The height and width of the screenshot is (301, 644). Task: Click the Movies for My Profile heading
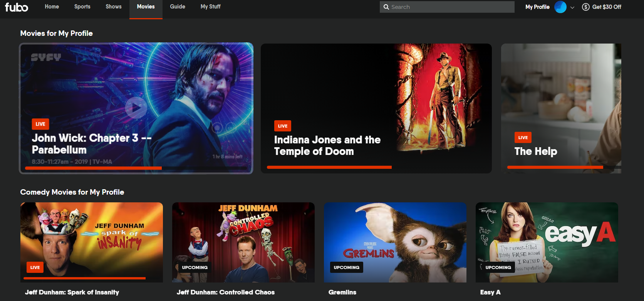click(57, 34)
